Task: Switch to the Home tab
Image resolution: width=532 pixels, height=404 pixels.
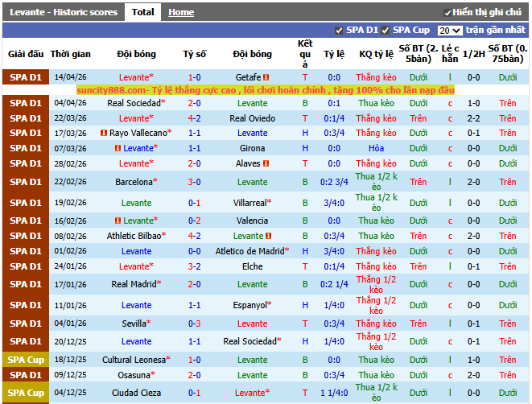Action: point(181,12)
